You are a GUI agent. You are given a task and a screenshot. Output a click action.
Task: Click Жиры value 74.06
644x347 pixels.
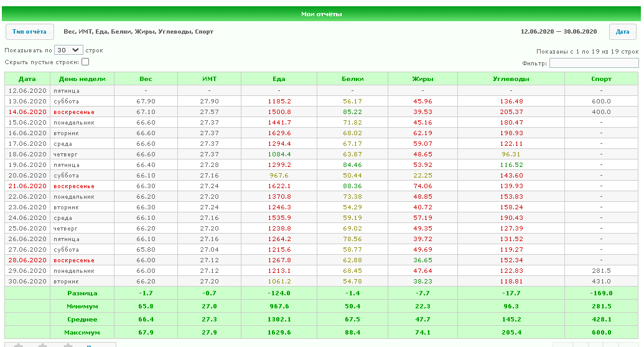422,186
